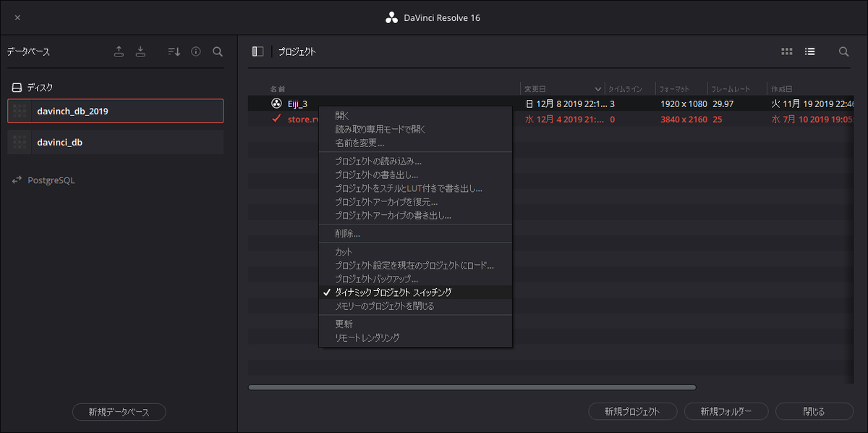Click the project search magnifier icon

click(x=843, y=51)
